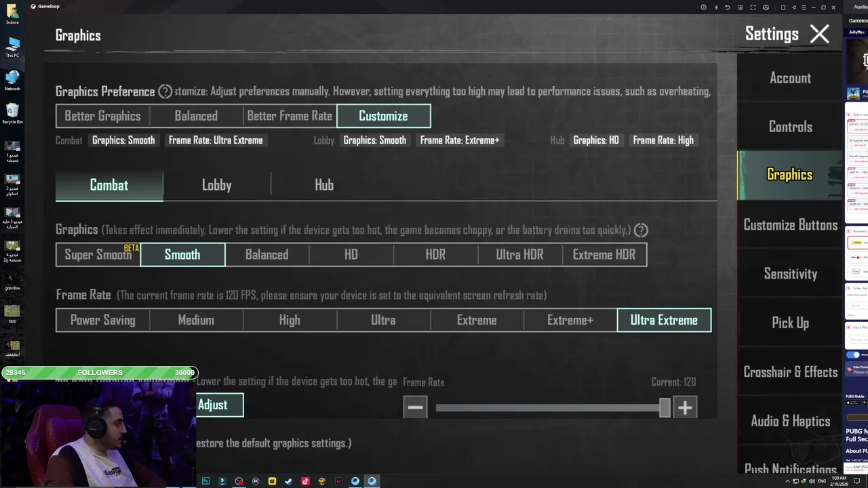Switch to the Hub tab
This screenshot has height=488, width=868.
click(x=324, y=186)
